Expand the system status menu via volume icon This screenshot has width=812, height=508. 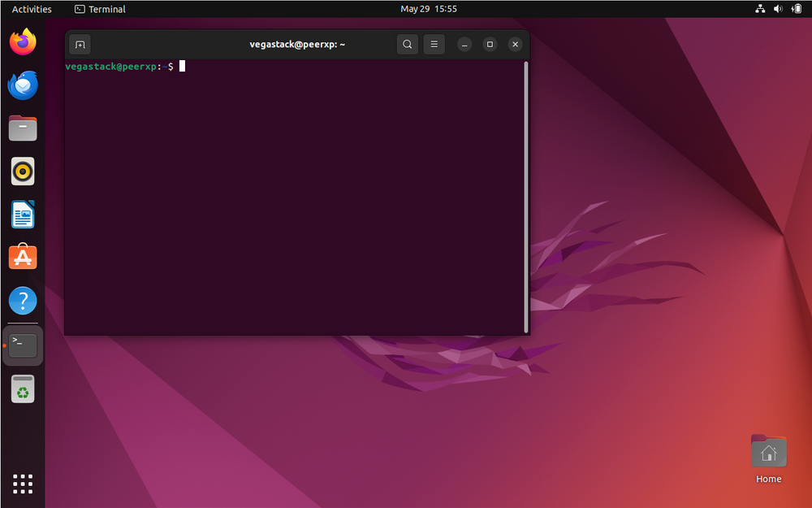point(778,9)
